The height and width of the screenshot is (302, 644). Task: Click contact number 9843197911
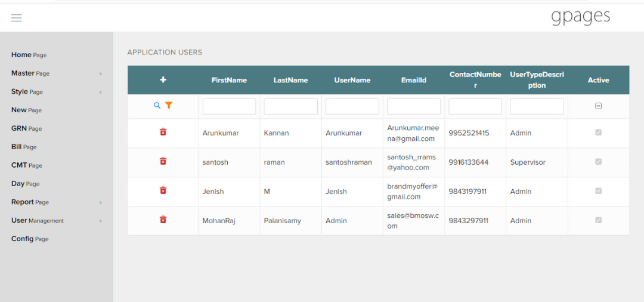pos(467,192)
